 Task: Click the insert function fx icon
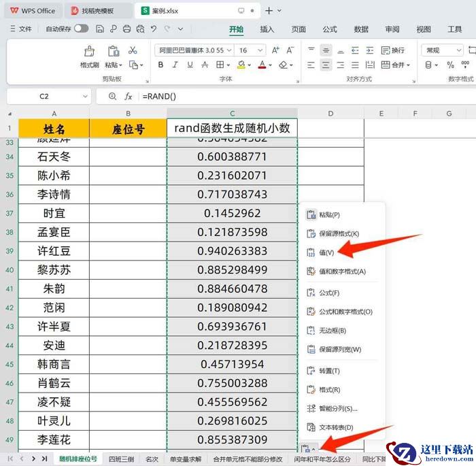pos(129,97)
